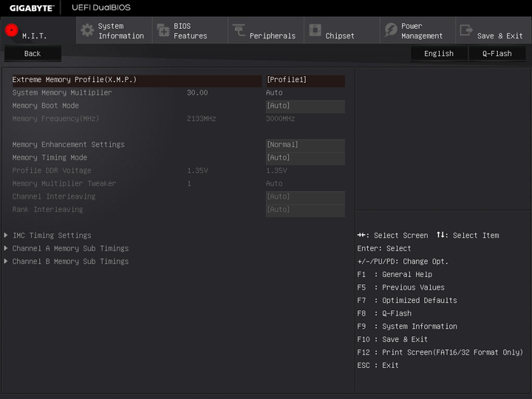Click the red M.I.T. tab icon
Image resolution: width=532 pixels, height=399 pixels.
click(x=12, y=30)
